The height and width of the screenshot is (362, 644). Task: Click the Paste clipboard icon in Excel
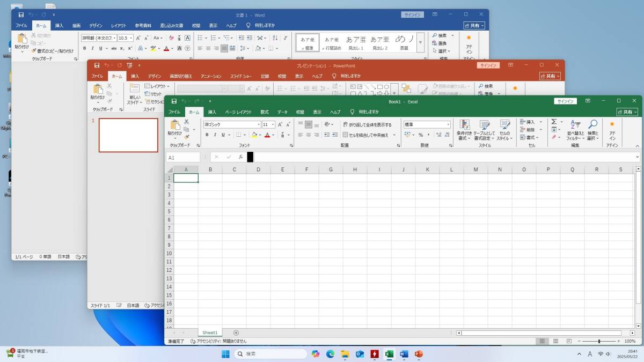174,125
